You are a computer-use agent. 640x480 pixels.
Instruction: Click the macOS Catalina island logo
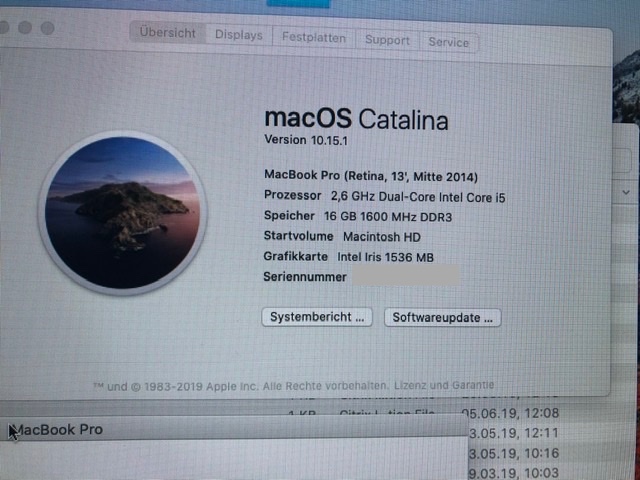pyautogui.click(x=122, y=212)
